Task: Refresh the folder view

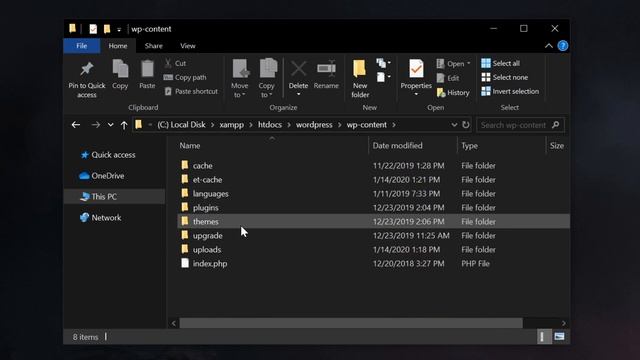Action: [x=466, y=125]
